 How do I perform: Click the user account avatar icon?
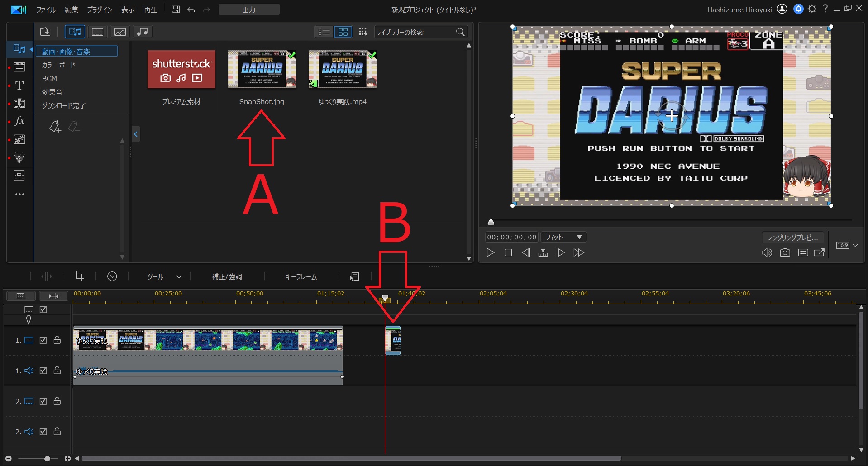click(x=782, y=9)
